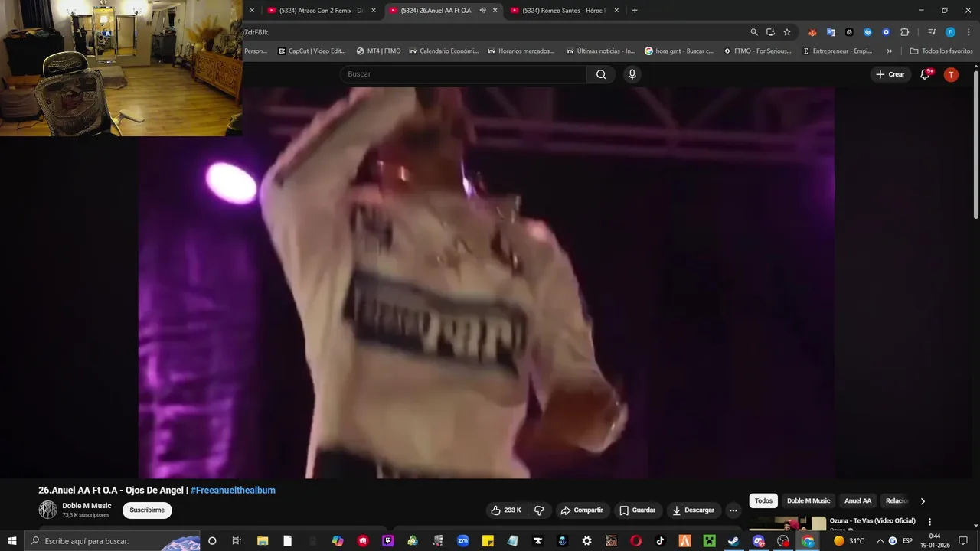Select the Anuel AA filter chip
The height and width of the screenshot is (551, 980).
857,501
